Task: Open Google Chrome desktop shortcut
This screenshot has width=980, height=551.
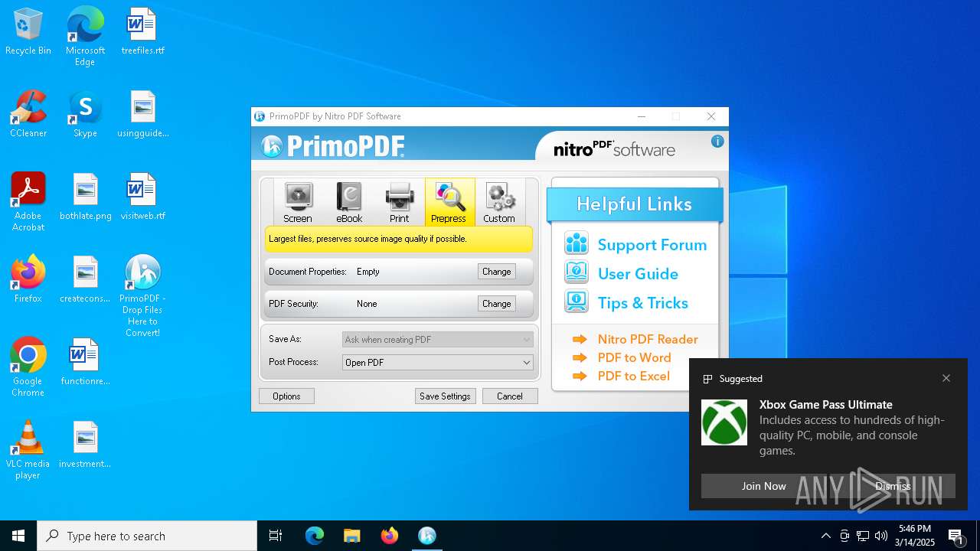Action: click(x=28, y=367)
